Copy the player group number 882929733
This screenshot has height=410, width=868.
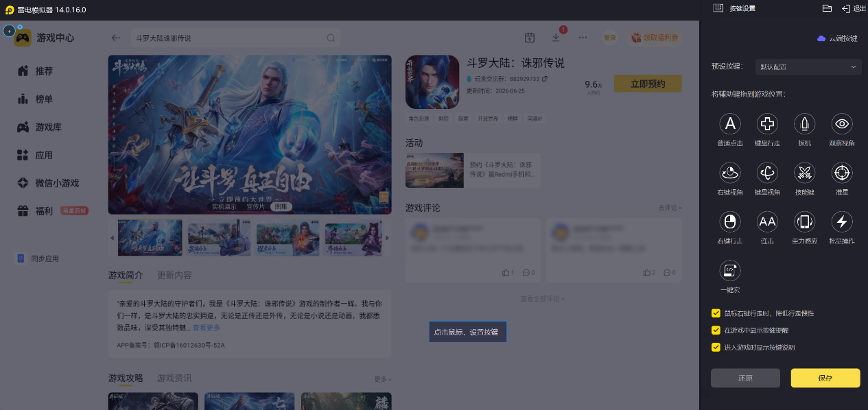[545, 80]
